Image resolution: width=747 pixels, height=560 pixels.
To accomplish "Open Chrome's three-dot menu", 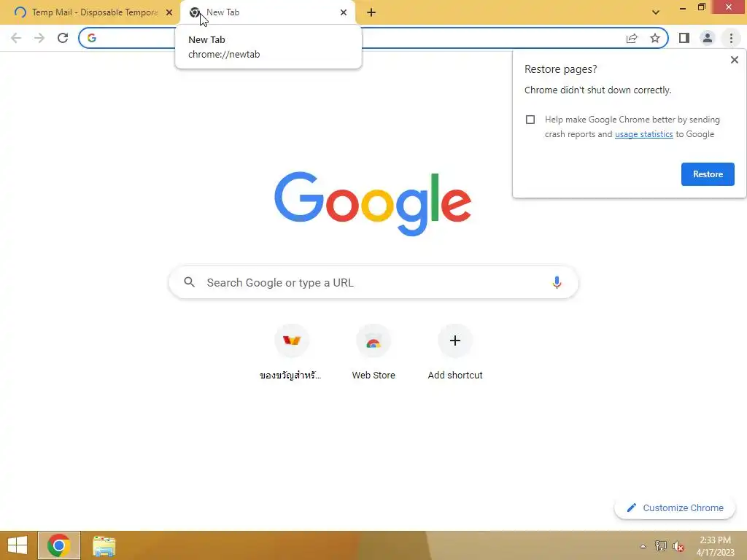I will [x=731, y=38].
